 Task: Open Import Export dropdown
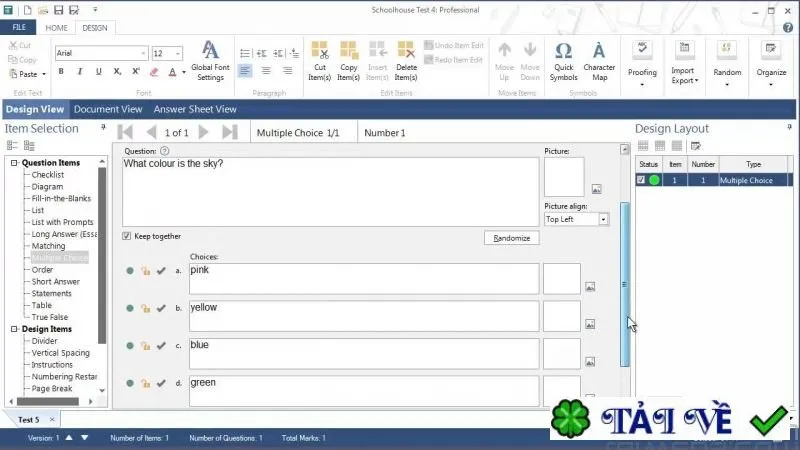684,64
